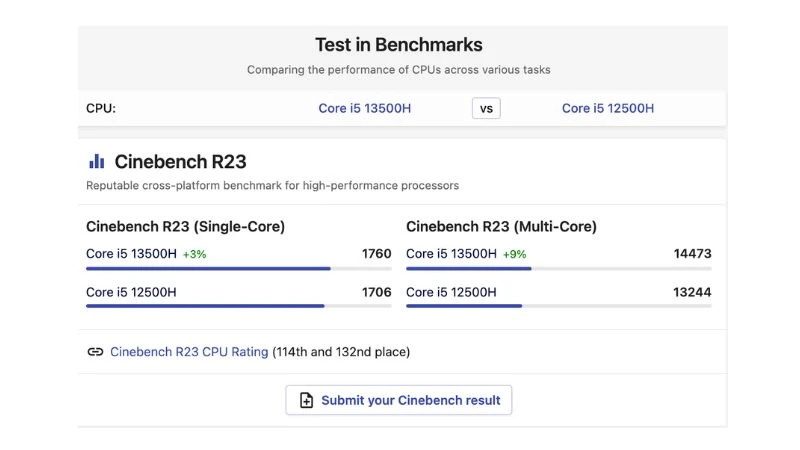Click the '114th and 132nd place' text

coord(341,352)
